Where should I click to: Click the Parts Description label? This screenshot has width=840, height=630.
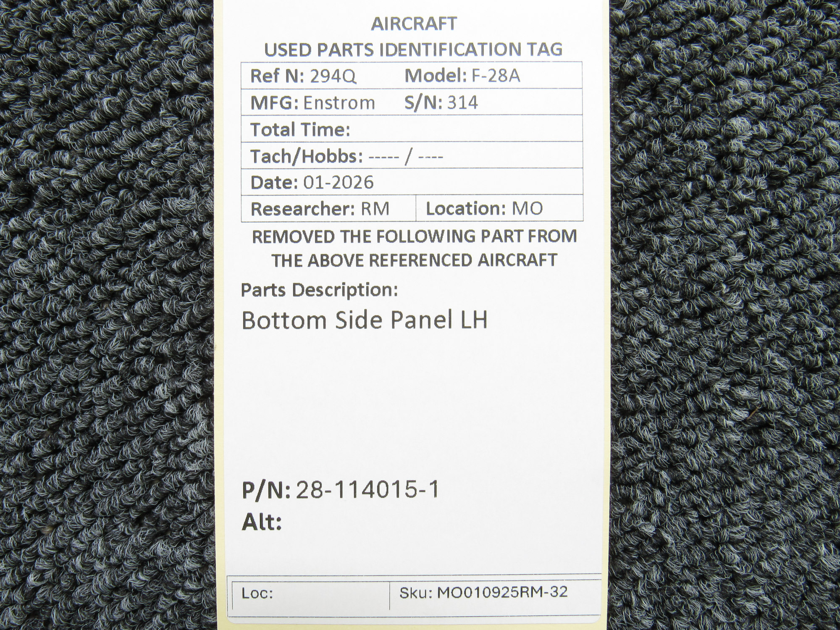(x=319, y=290)
